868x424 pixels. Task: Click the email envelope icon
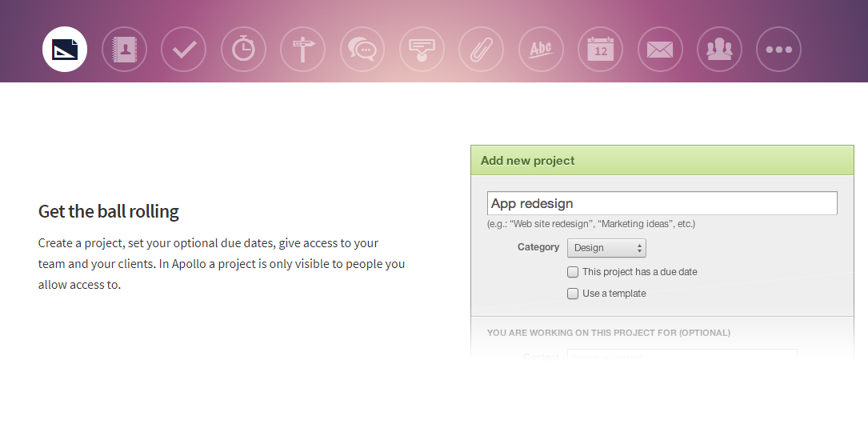click(660, 50)
